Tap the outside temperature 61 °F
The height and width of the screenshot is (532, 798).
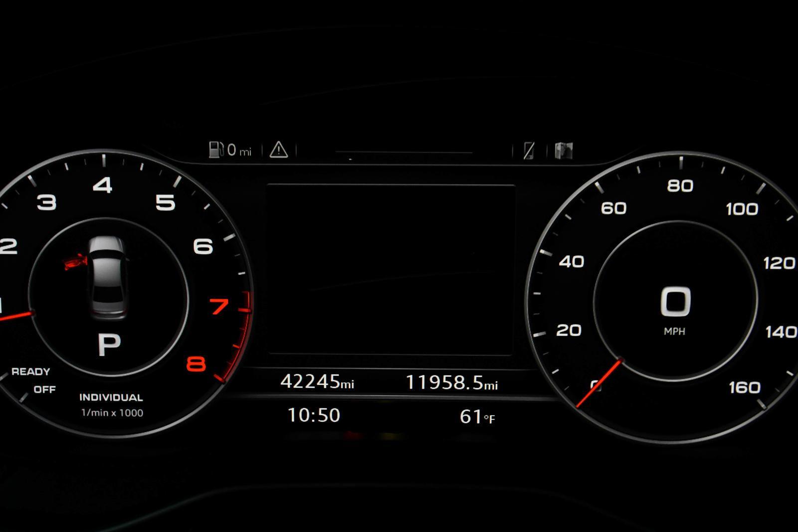point(477,417)
